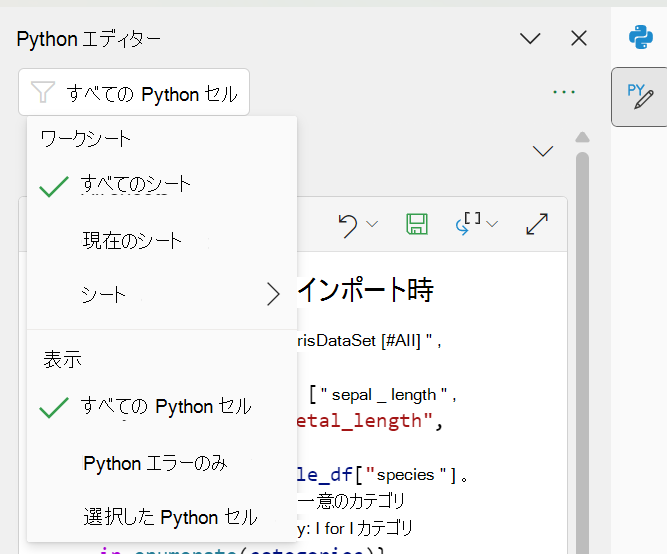Click the Python output type icon
The image size is (667, 554).
pos(467,224)
